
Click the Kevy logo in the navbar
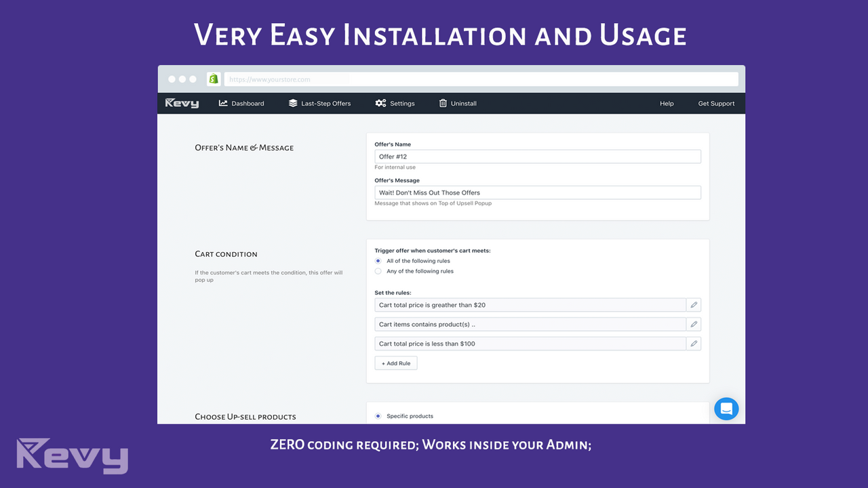click(182, 103)
